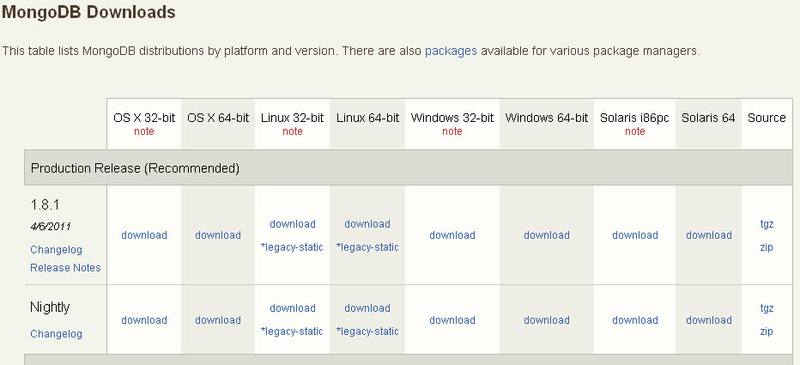800x365 pixels.
Task: Download Nightly build for Solaris i86pc
Action: pos(635,320)
